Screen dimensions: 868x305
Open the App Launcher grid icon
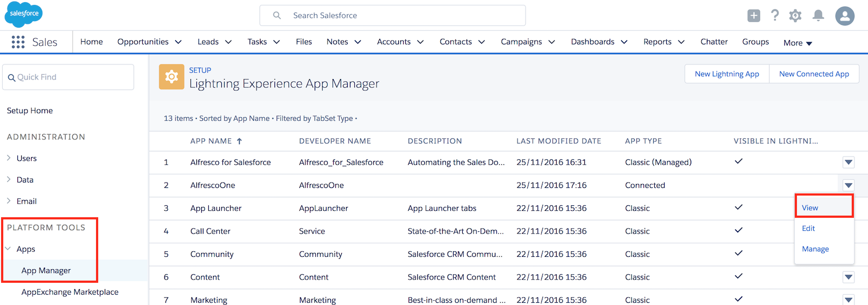coord(18,42)
